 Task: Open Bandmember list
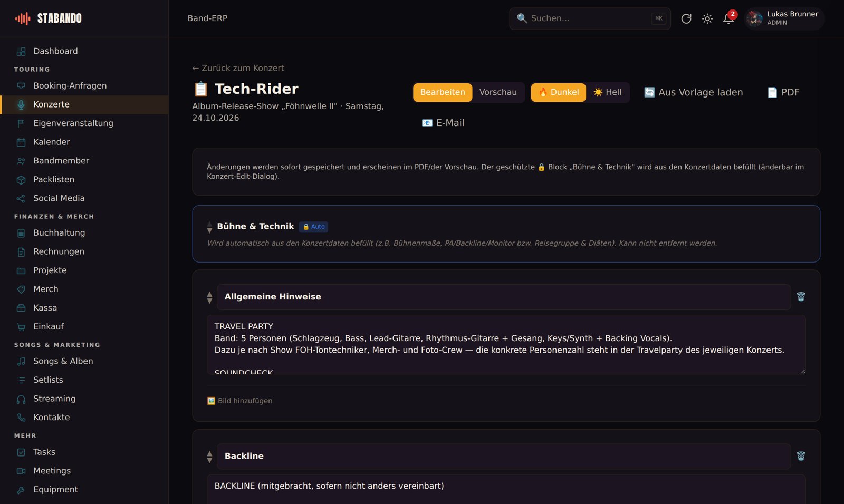[x=84, y=161]
